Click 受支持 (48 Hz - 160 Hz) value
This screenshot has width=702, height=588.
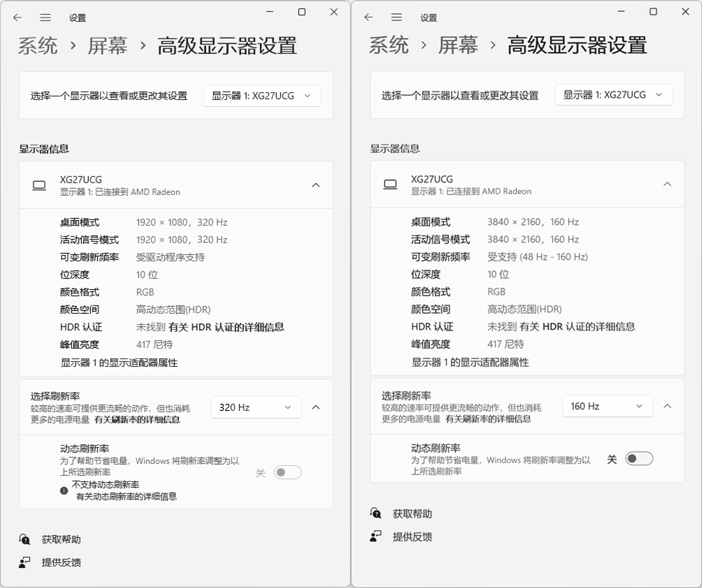538,257
